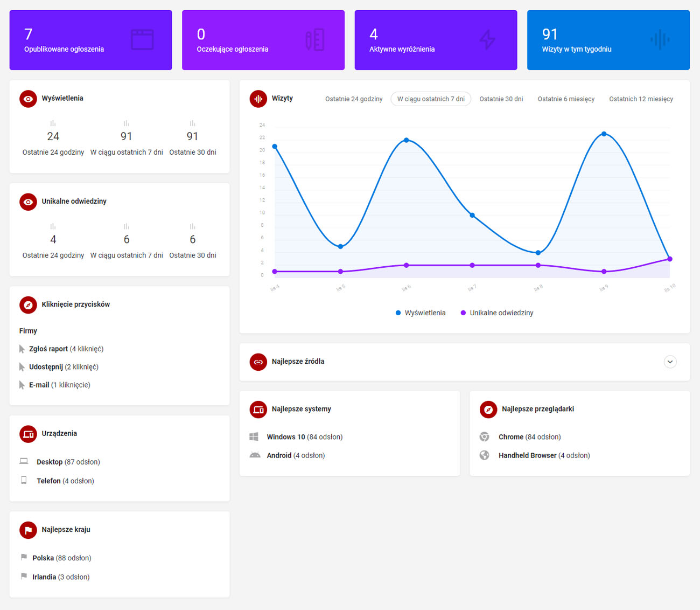Click the lis 6 peak point on blue line
Image resolution: width=700 pixels, height=610 pixels.
click(x=407, y=140)
